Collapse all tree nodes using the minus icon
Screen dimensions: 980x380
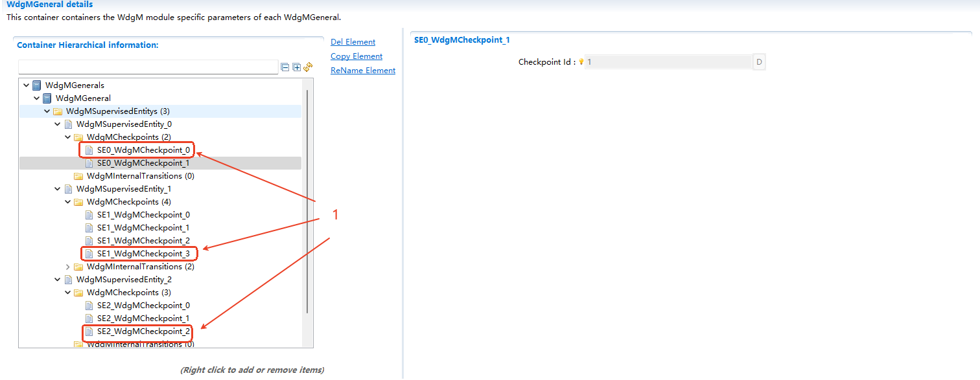[285, 67]
